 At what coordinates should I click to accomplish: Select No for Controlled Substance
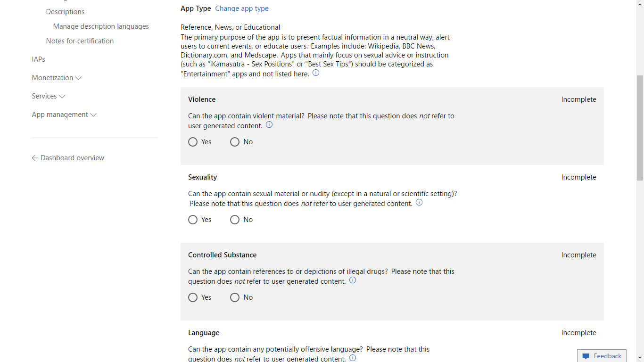pyautogui.click(x=235, y=297)
